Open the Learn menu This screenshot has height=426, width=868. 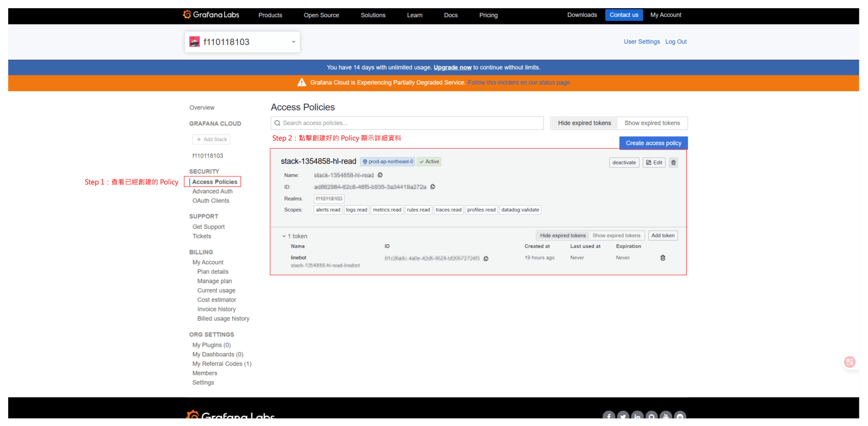coord(415,15)
